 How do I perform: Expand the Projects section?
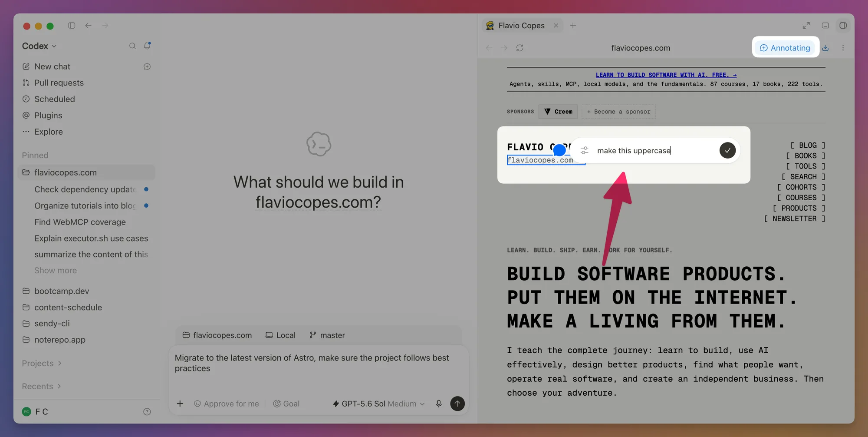pos(42,363)
